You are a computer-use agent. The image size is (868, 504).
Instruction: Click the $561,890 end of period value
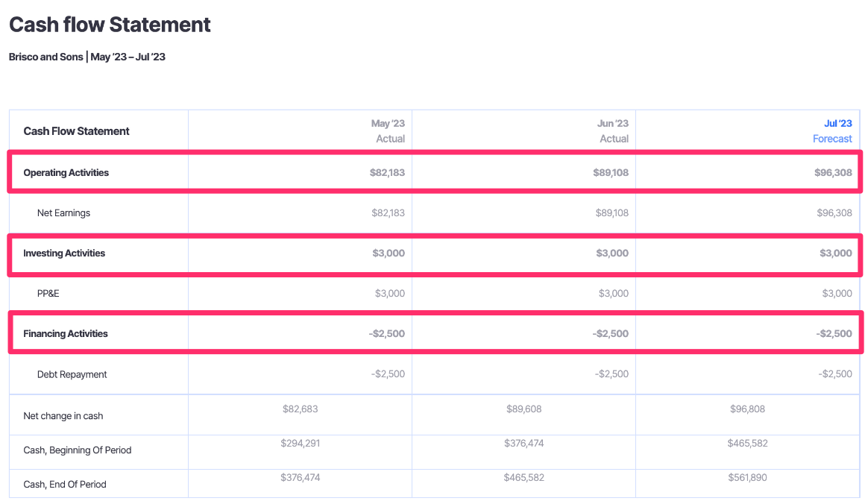tap(747, 477)
